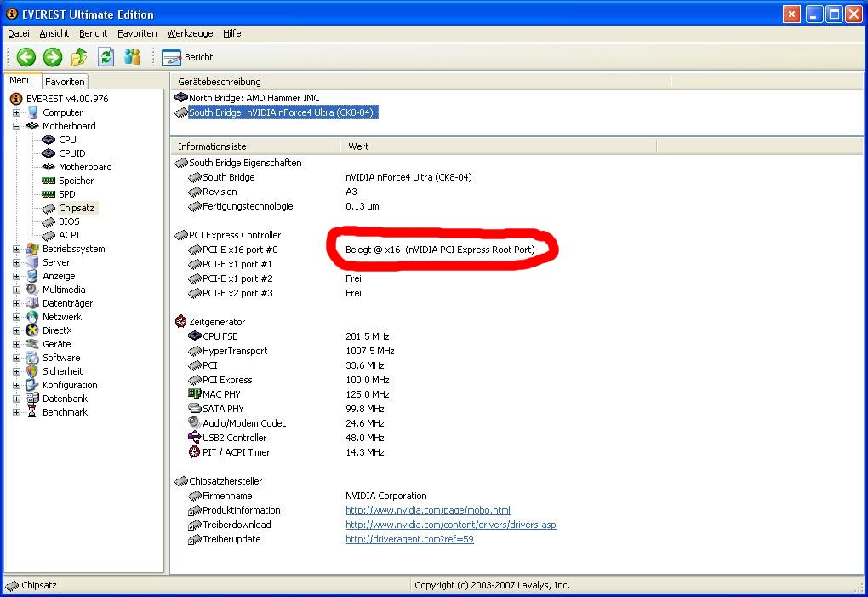Expand the Computer tree node

(x=17, y=112)
